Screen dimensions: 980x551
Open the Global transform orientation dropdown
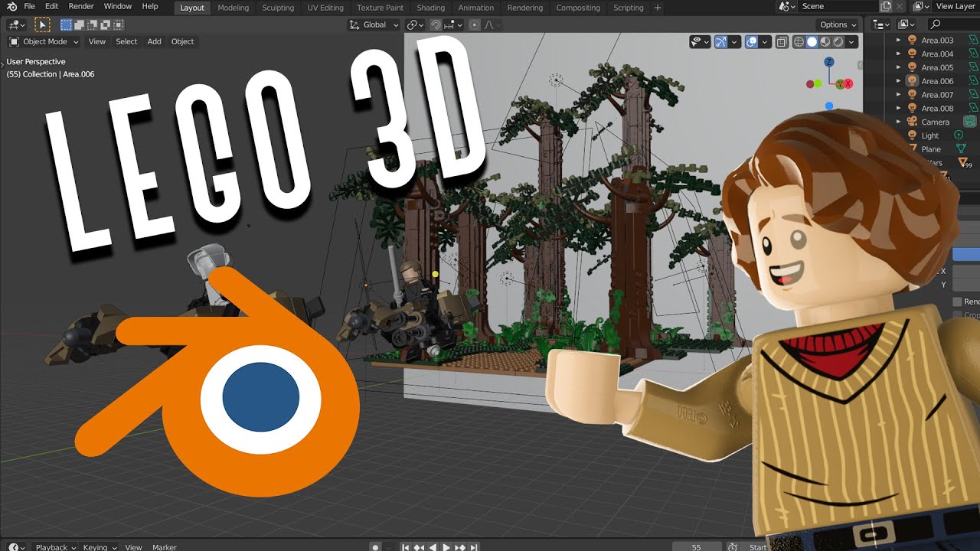374,24
